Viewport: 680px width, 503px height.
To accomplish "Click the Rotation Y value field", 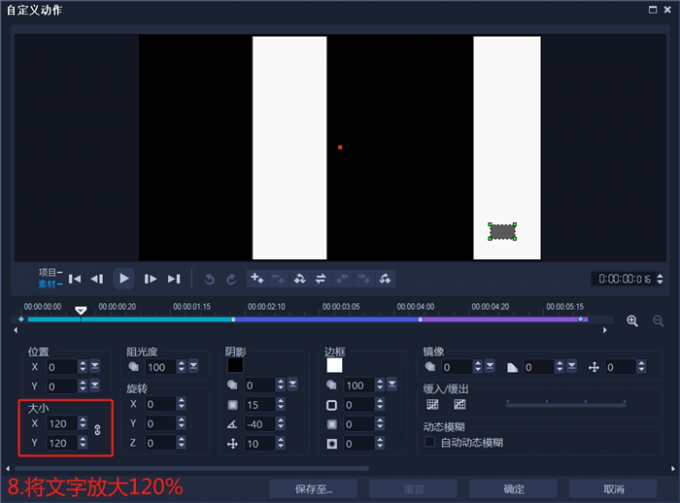I will point(160,423).
